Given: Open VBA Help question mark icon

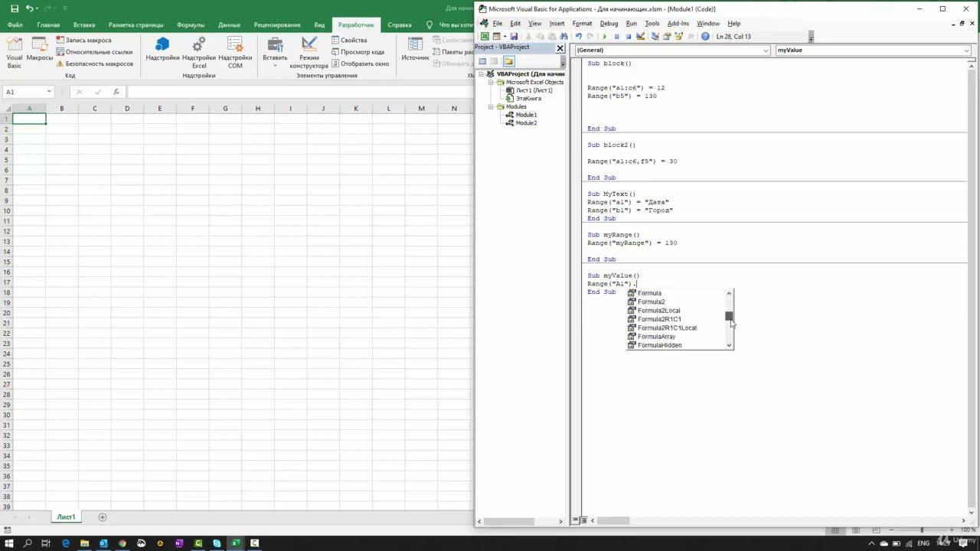Looking at the screenshot, I should tap(705, 36).
